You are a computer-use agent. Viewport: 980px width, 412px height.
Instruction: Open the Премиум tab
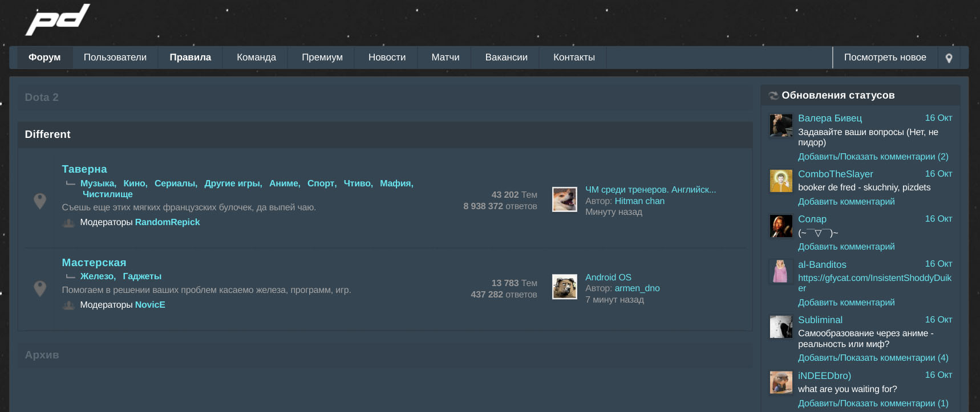(x=322, y=58)
